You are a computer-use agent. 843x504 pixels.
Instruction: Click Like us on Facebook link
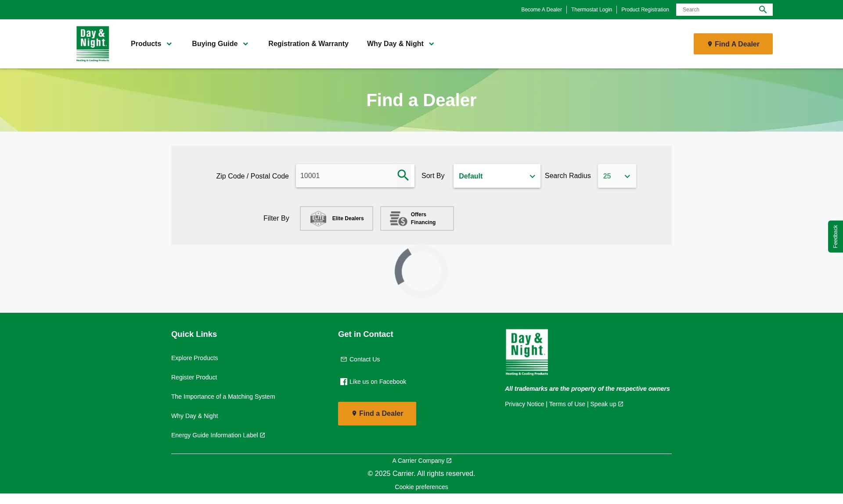point(378,382)
